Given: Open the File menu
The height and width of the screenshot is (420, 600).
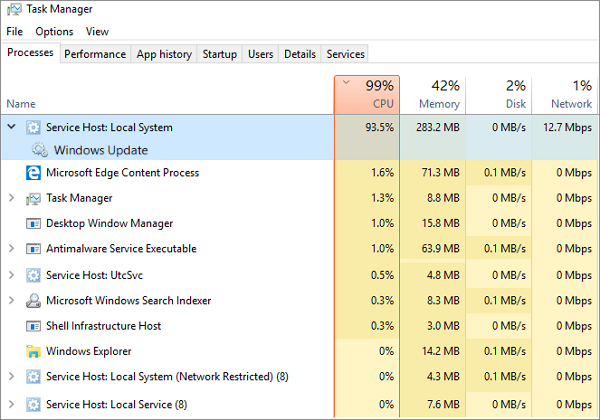Looking at the screenshot, I should point(15,31).
